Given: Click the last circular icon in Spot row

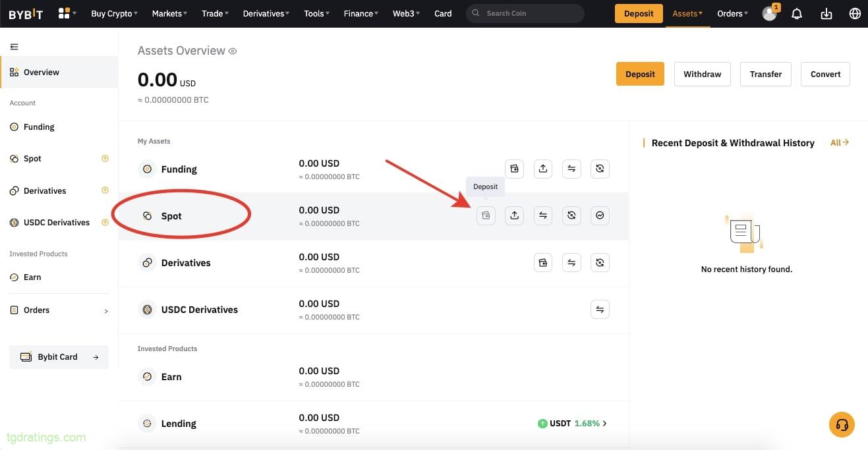Looking at the screenshot, I should tap(600, 215).
